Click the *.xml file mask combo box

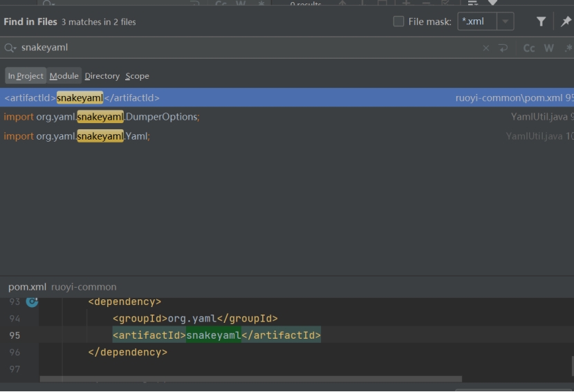click(x=477, y=21)
